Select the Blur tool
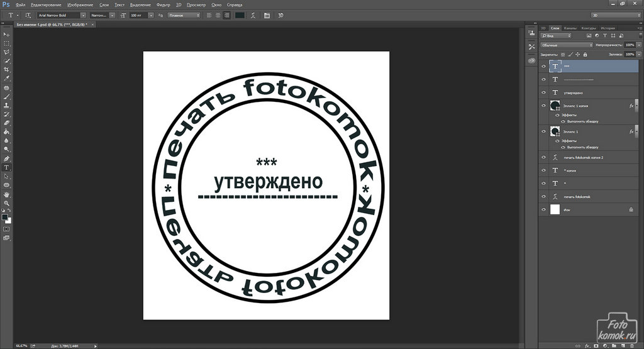This screenshot has height=349, width=644. 6,140
